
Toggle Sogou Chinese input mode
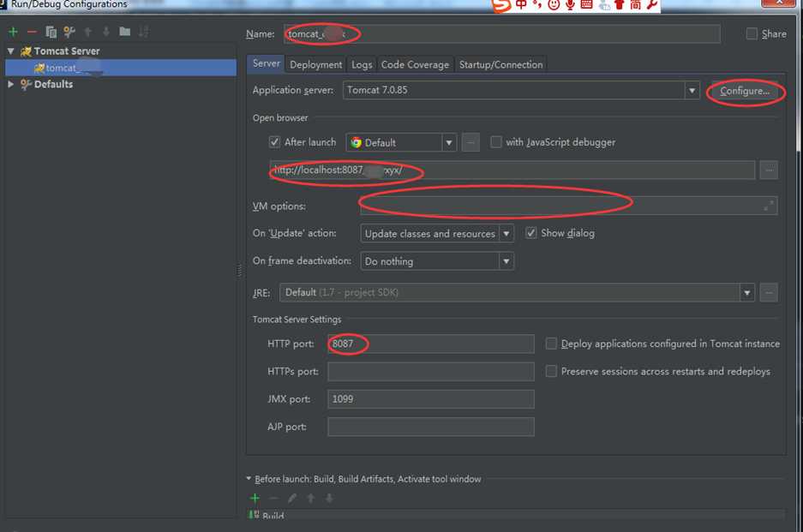coord(521,4)
